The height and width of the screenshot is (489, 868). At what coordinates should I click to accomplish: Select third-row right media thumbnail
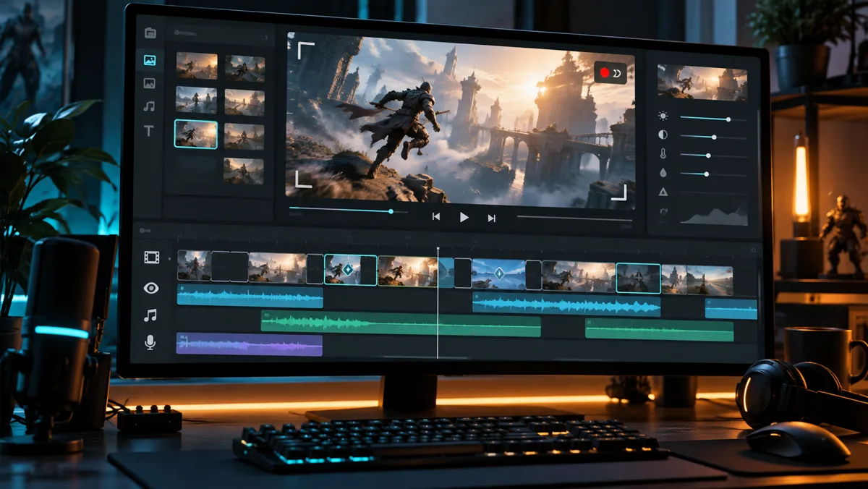click(x=244, y=136)
